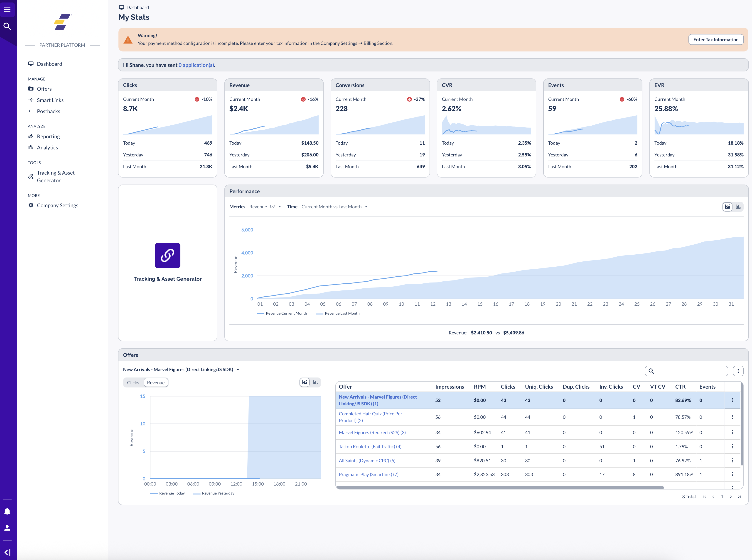Screen dimensions: 752x560
Task: Go to Reporting in sidebar
Action: 48,136
